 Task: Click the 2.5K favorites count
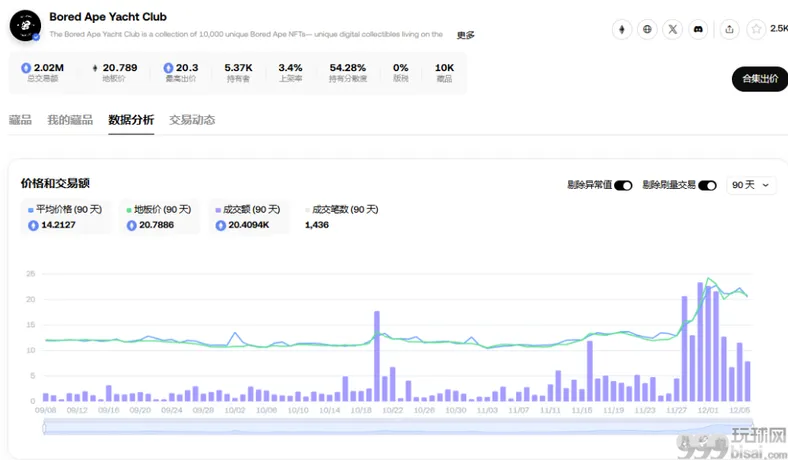[x=779, y=29]
